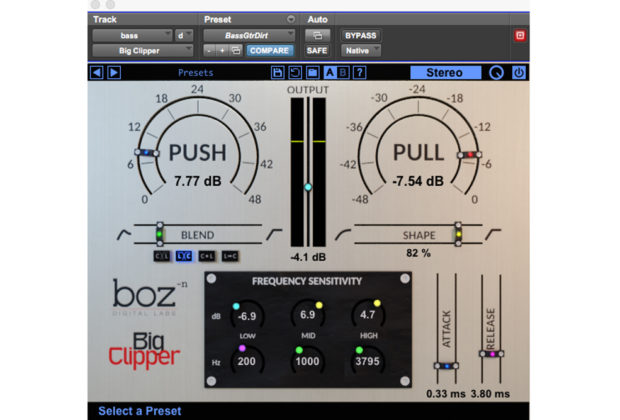
Task: Toggle the plugin power button icon
Action: point(519,73)
